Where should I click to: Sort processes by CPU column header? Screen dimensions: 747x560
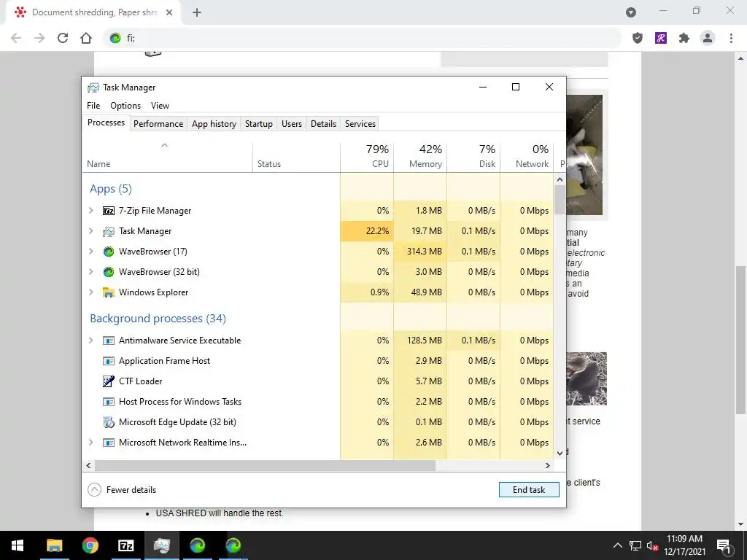click(x=368, y=157)
